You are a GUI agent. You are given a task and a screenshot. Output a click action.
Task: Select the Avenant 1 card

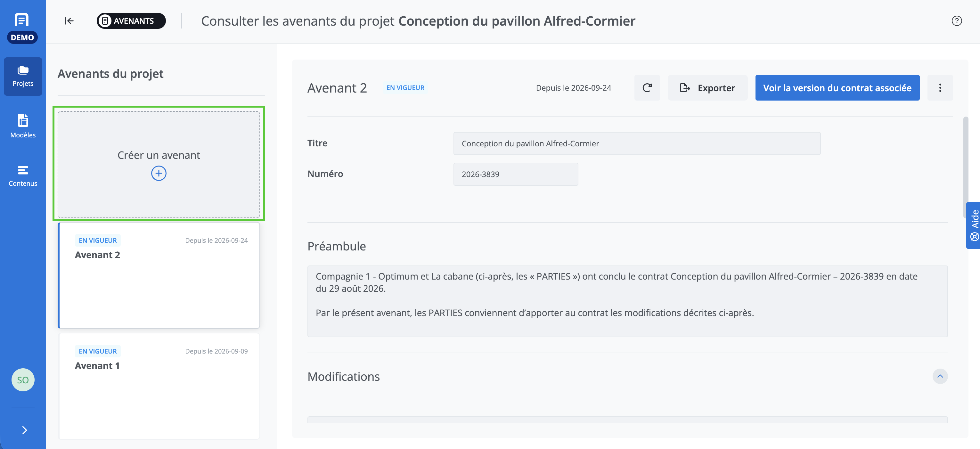point(159,386)
